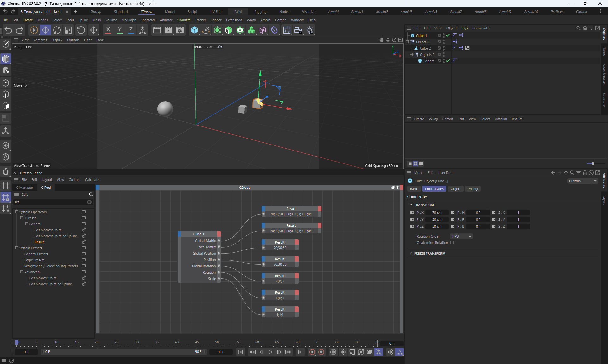
Task: Click Record Active Objects button
Action: tap(312, 352)
